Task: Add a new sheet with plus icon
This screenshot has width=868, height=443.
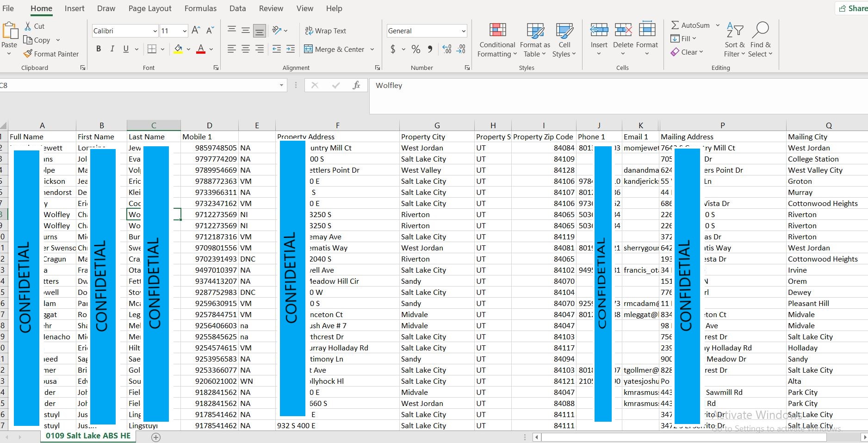Action: point(156,437)
